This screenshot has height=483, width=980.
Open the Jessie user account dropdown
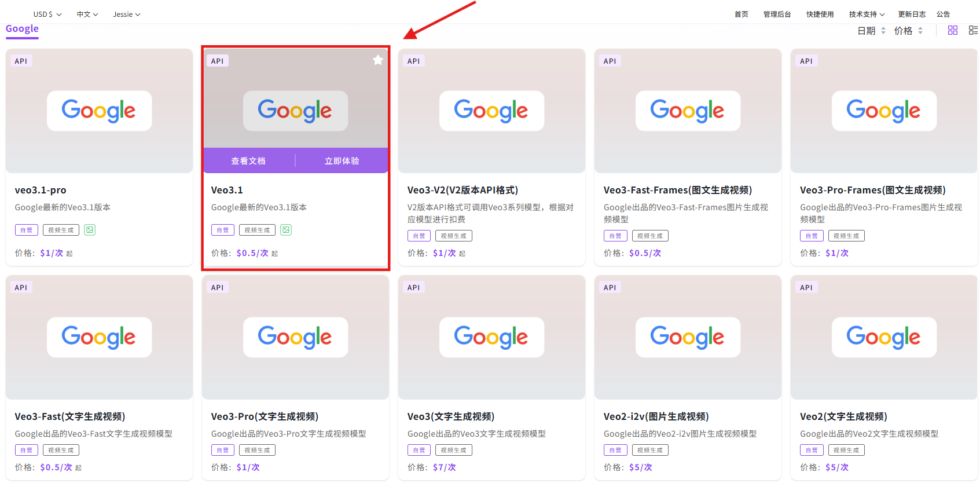tap(126, 14)
